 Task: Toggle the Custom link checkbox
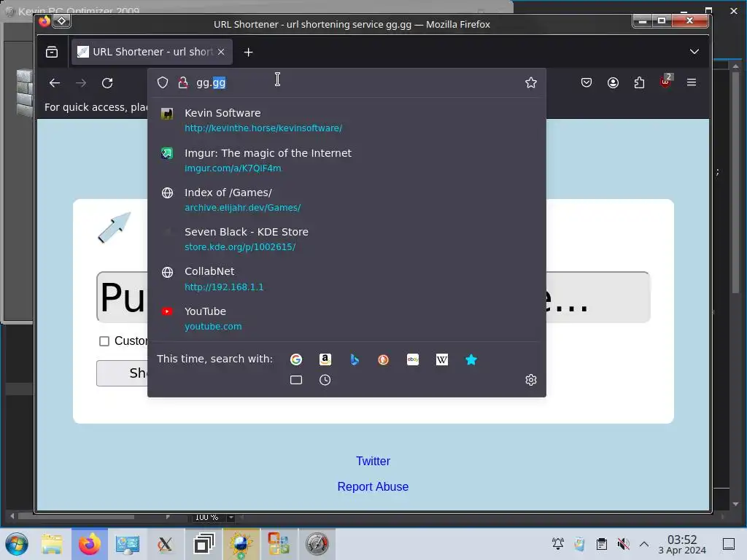[x=104, y=341]
